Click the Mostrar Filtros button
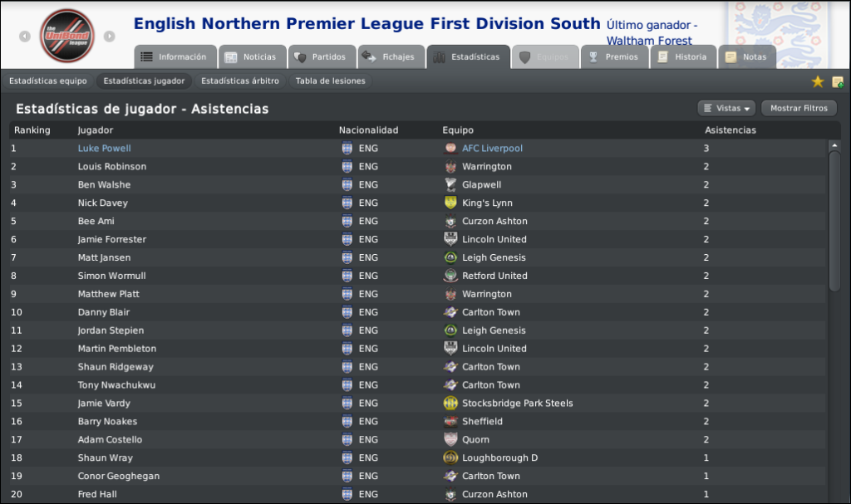 pyautogui.click(x=799, y=108)
